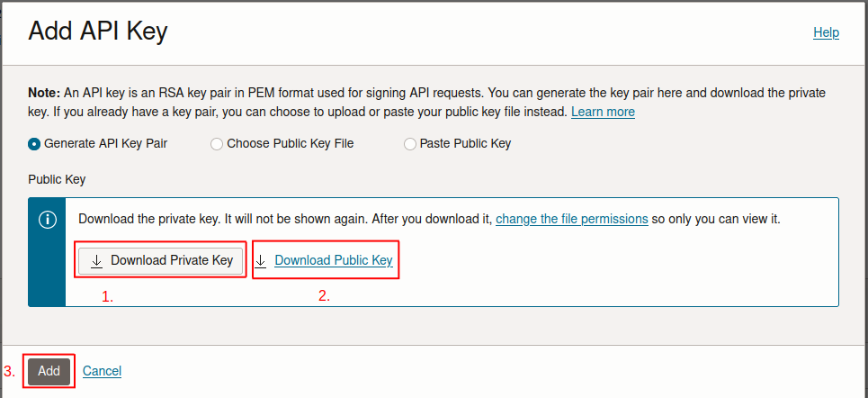
Task: Click the red 2. annotation label
Action: (x=325, y=296)
